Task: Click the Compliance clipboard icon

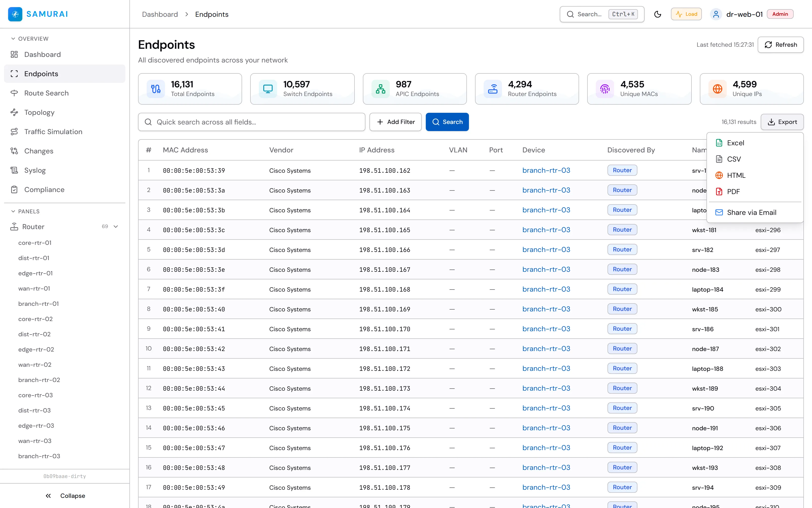Action: (x=14, y=189)
